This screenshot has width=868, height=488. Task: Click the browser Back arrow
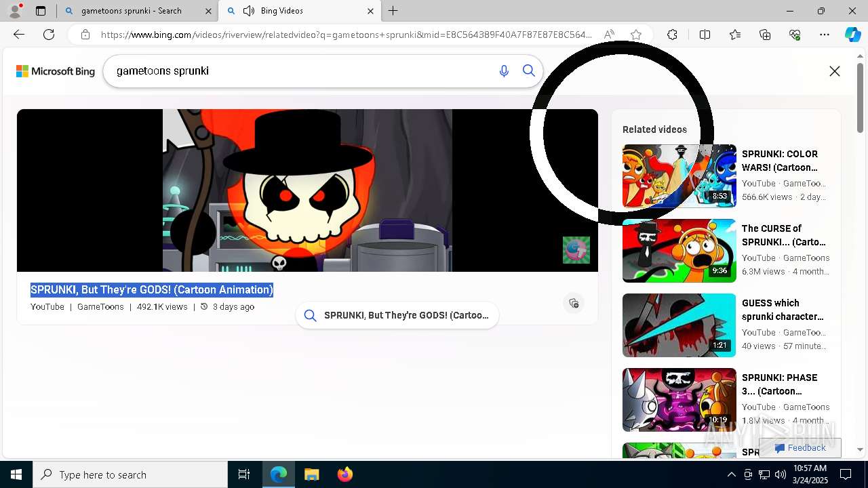[19, 35]
